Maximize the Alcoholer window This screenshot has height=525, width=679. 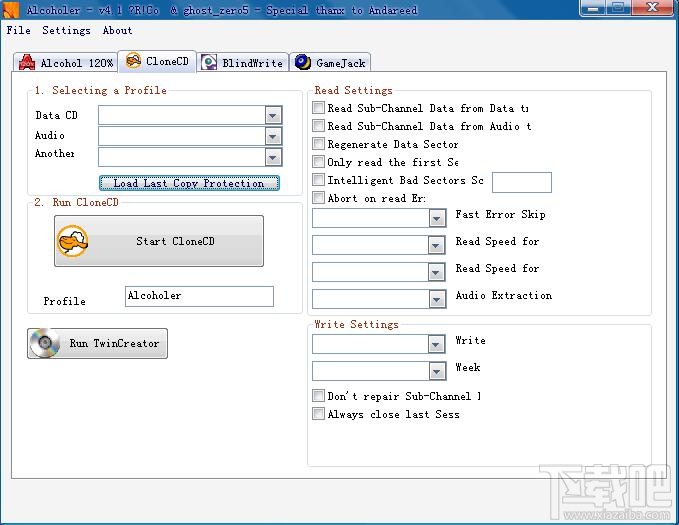coord(618,7)
